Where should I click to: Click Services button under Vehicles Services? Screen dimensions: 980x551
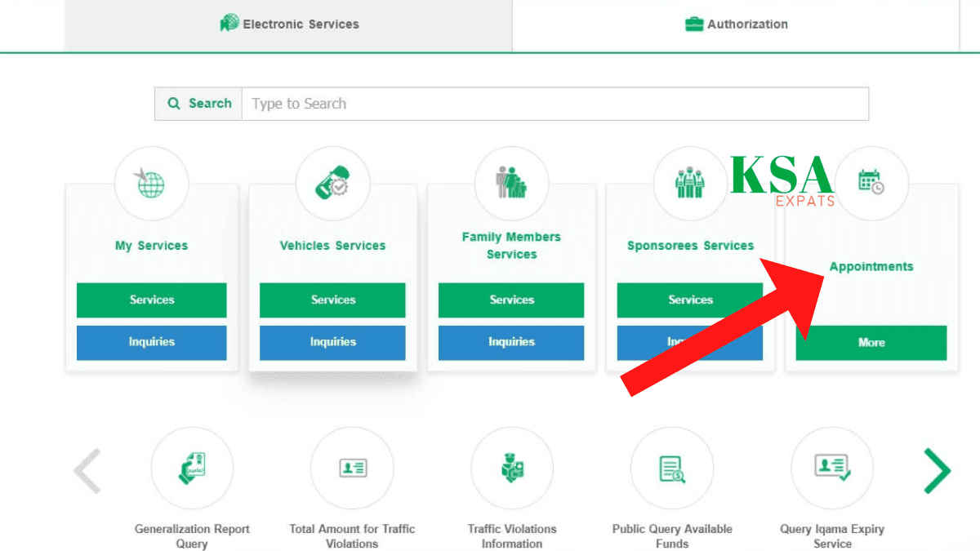(332, 300)
